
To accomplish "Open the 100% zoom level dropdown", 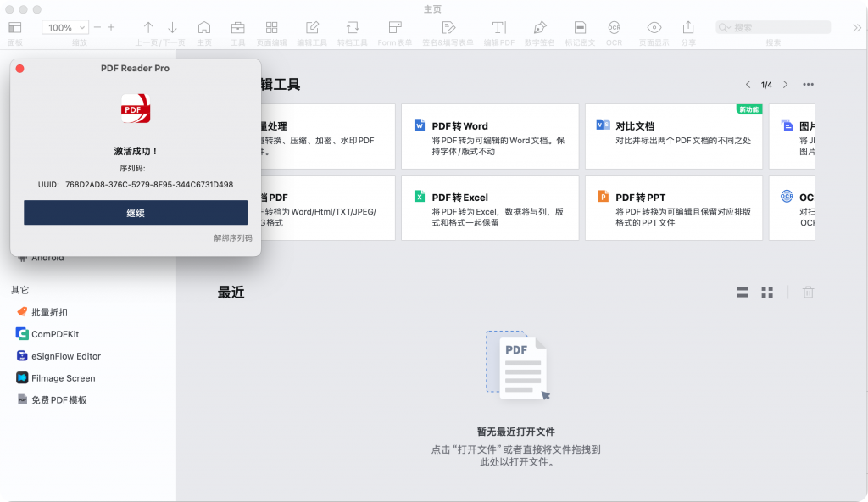I will pos(64,26).
